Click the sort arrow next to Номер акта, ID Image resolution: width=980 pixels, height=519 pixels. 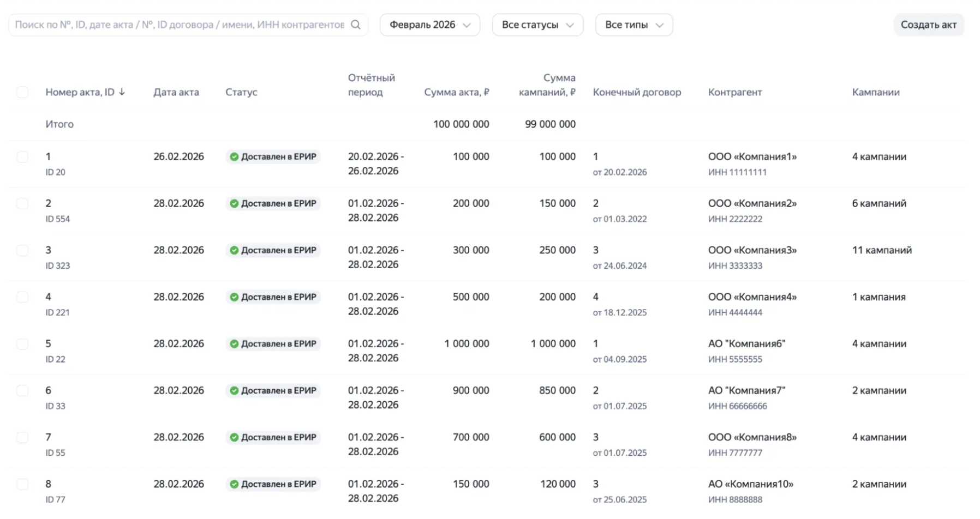pyautogui.click(x=122, y=92)
